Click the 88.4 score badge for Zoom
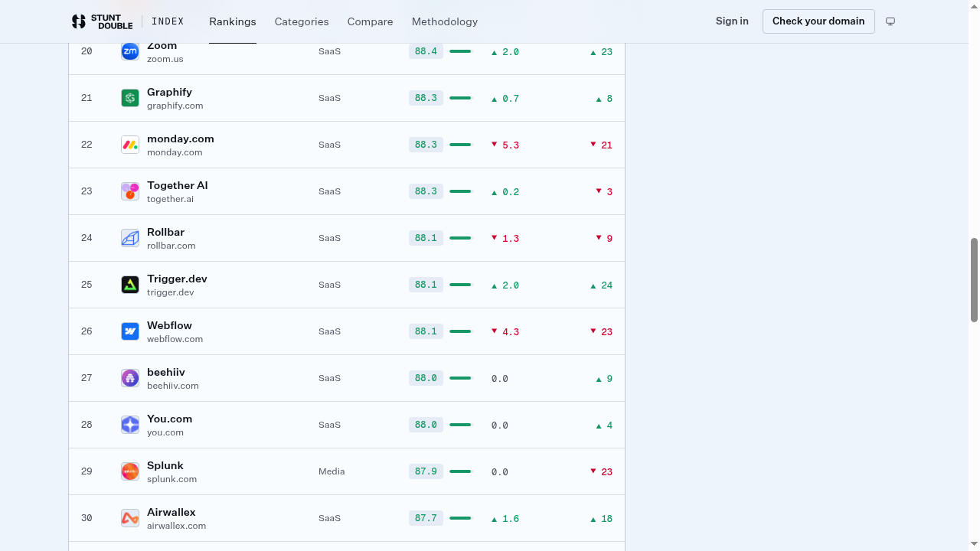Screen dimensions: 980x551 coord(426,51)
